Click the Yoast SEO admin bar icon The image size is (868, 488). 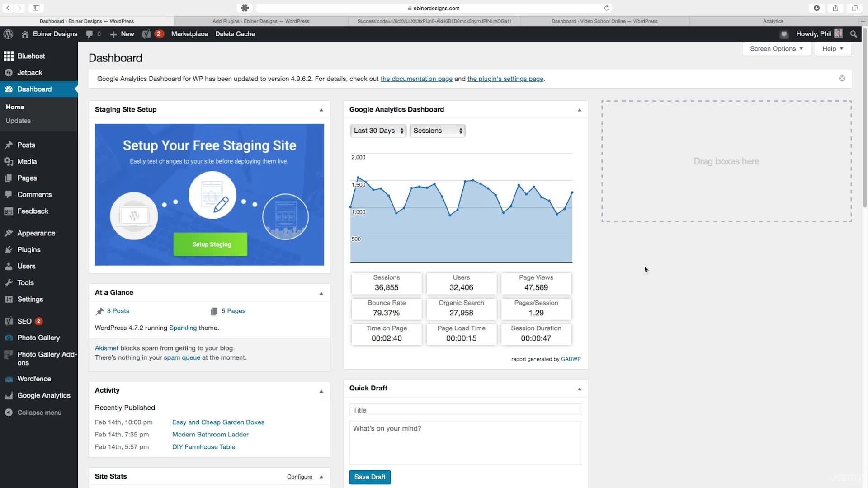tap(146, 34)
